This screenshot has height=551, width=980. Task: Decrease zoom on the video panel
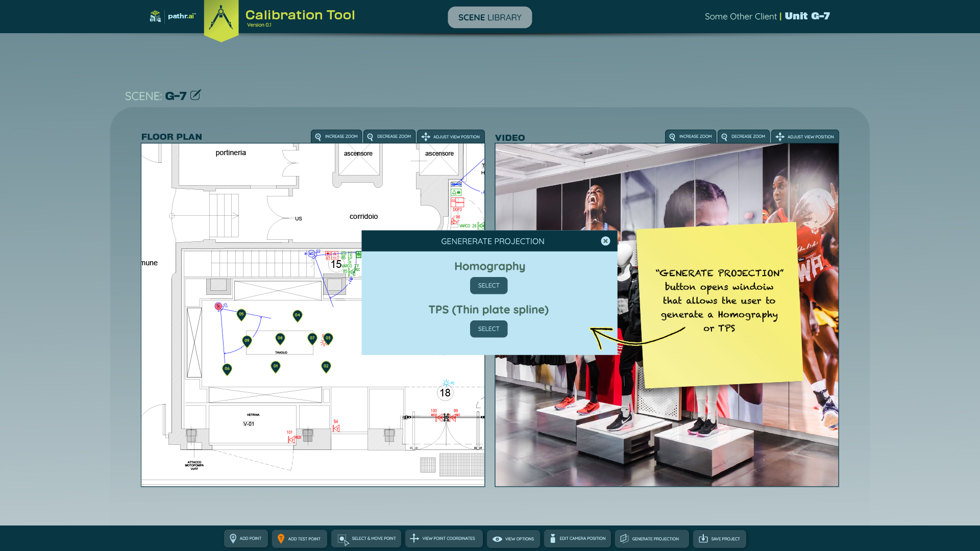[743, 137]
